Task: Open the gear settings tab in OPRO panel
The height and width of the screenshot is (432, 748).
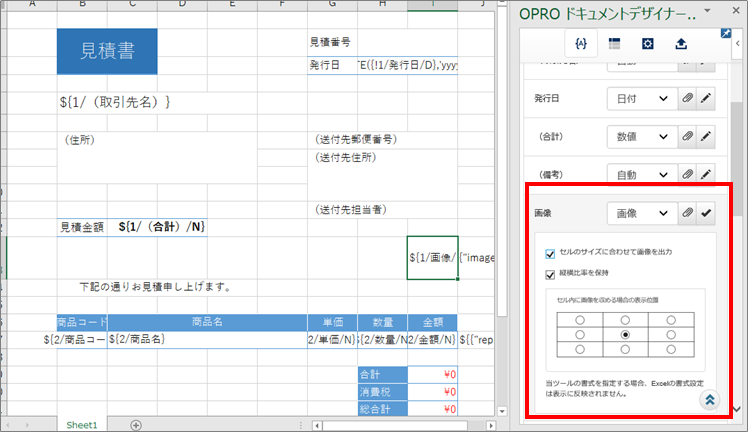Action: coord(648,43)
